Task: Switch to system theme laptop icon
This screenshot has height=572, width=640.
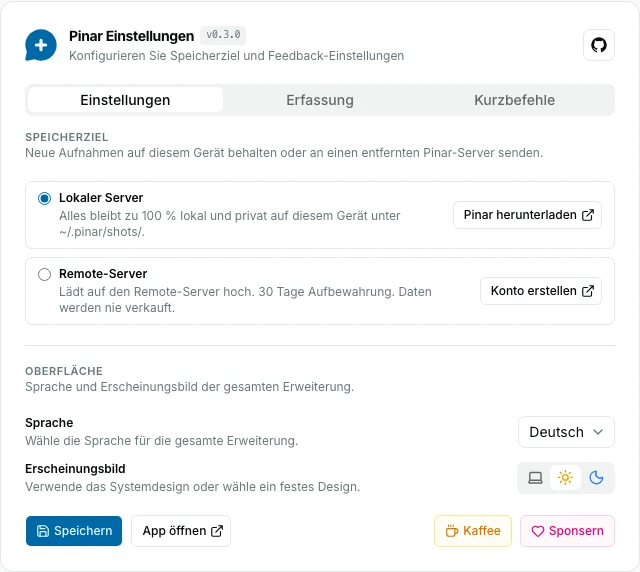Action: pyautogui.click(x=535, y=477)
